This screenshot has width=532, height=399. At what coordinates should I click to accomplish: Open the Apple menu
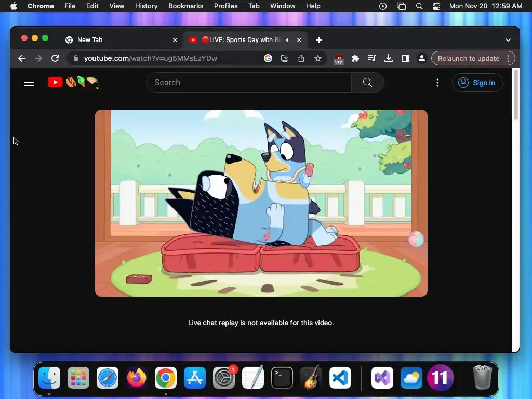point(14,6)
